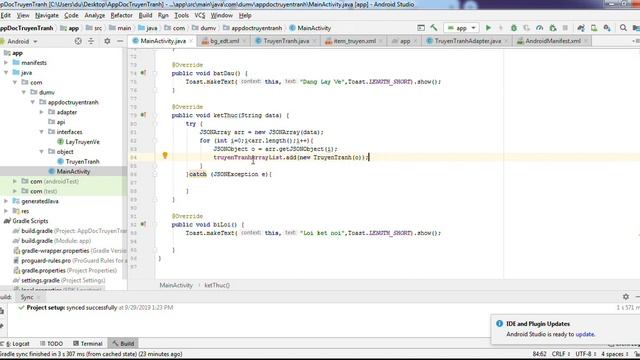Open proguard-rules.pro file in tree
The height and width of the screenshot is (360, 640).
tap(46, 261)
